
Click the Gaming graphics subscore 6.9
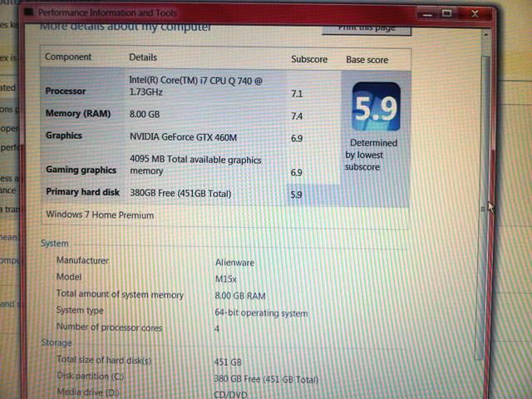297,173
